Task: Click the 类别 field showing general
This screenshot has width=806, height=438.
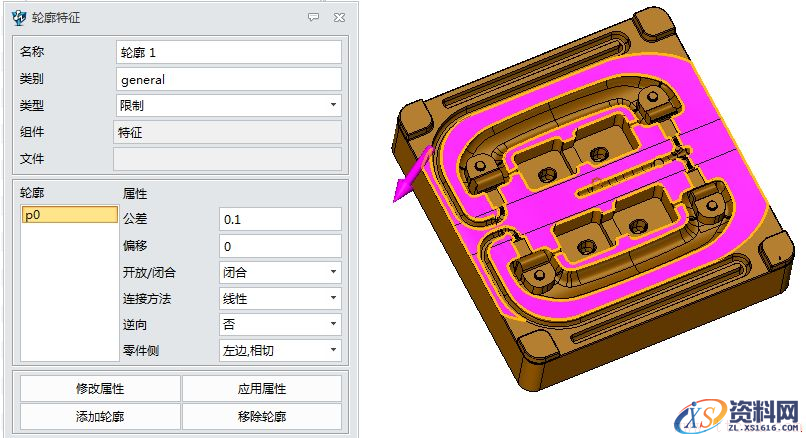Action: click(229, 79)
